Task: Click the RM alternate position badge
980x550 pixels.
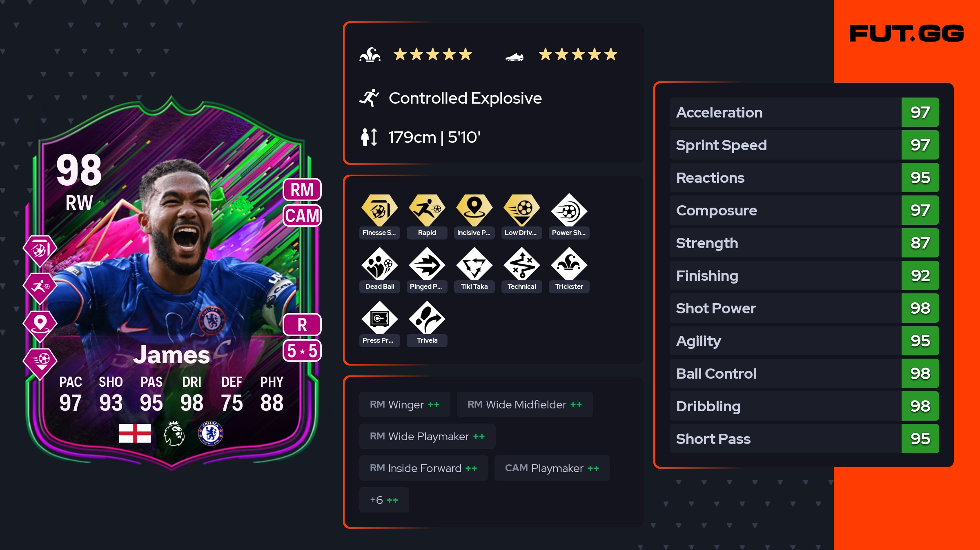Action: (x=302, y=190)
